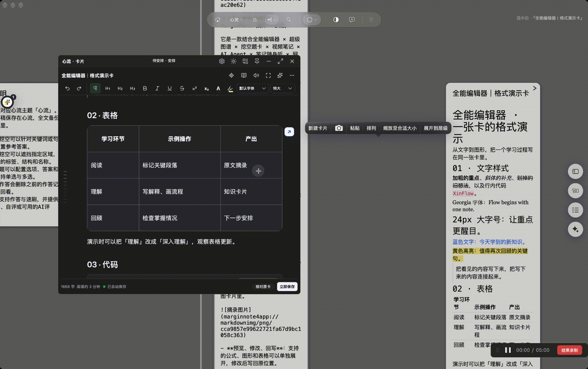Apply superscript formatting
The height and width of the screenshot is (369, 588).
194,88
